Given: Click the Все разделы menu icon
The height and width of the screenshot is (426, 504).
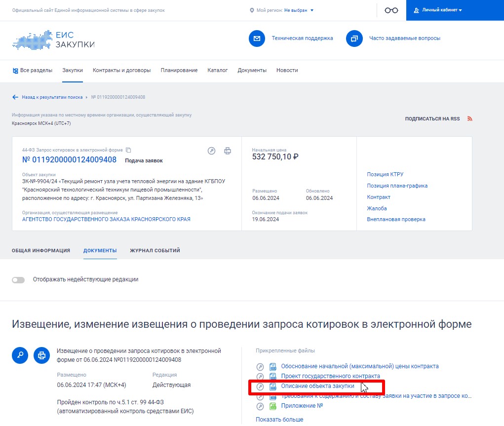Looking at the screenshot, I should coord(15,71).
